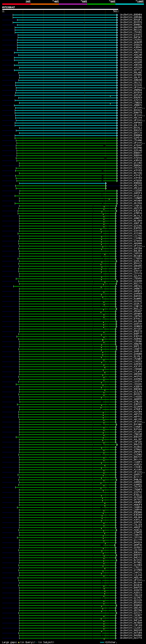Open hit UniRef100_A1S7T4 at the bottom
The image size is (146, 644).
coord(131,638)
